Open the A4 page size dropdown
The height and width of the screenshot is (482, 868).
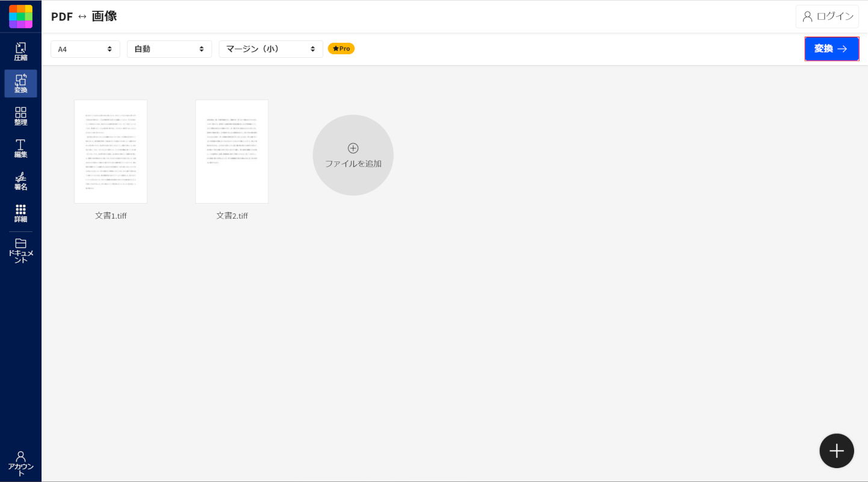tap(85, 49)
